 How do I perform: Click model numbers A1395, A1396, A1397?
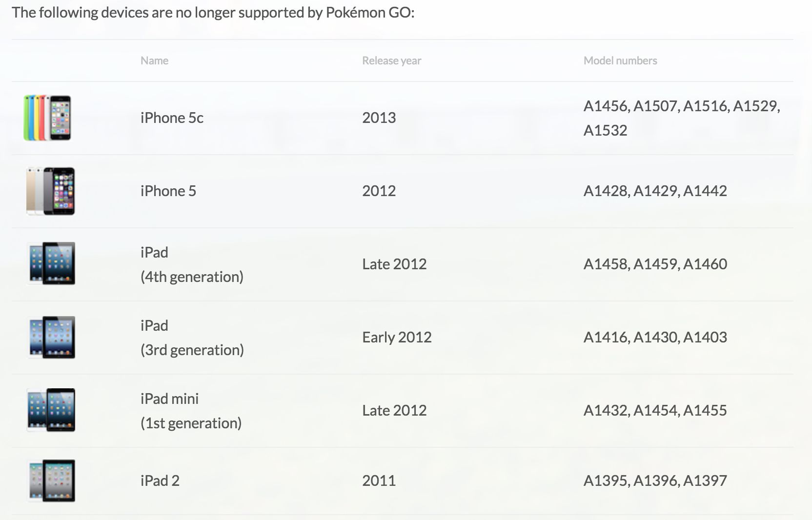pyautogui.click(x=655, y=481)
